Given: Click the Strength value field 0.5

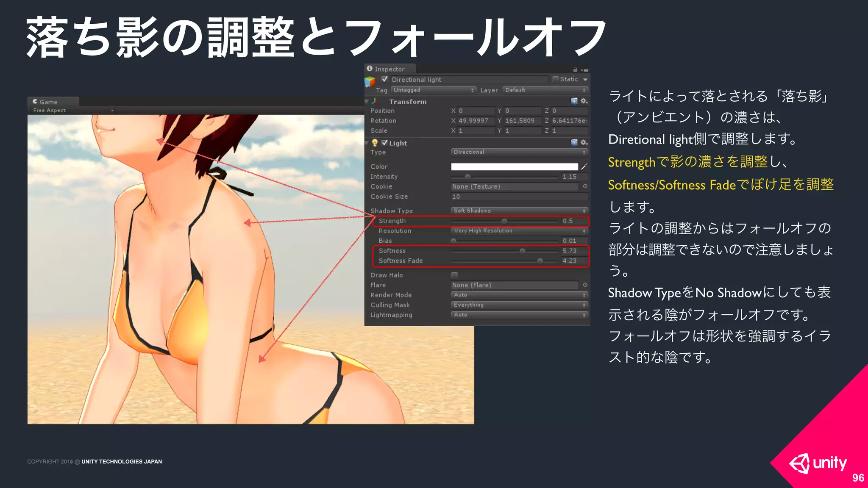Looking at the screenshot, I should pyautogui.click(x=574, y=221).
